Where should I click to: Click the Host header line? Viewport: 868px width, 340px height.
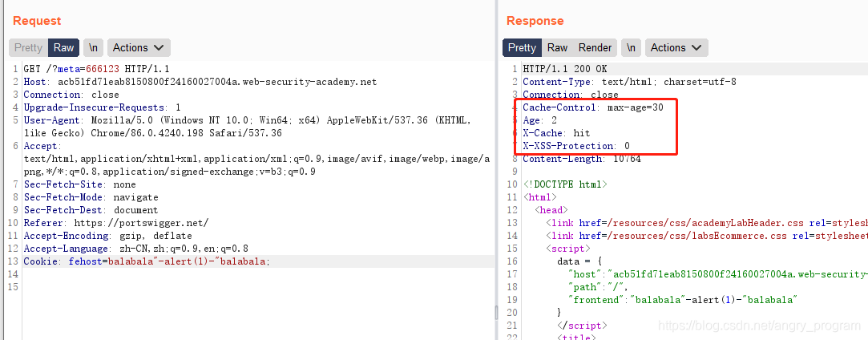pos(200,82)
